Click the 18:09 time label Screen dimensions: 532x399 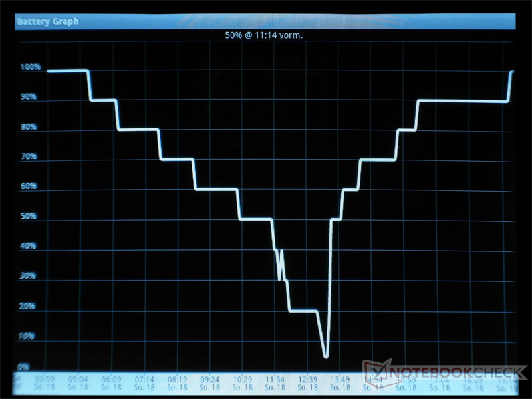(473, 380)
